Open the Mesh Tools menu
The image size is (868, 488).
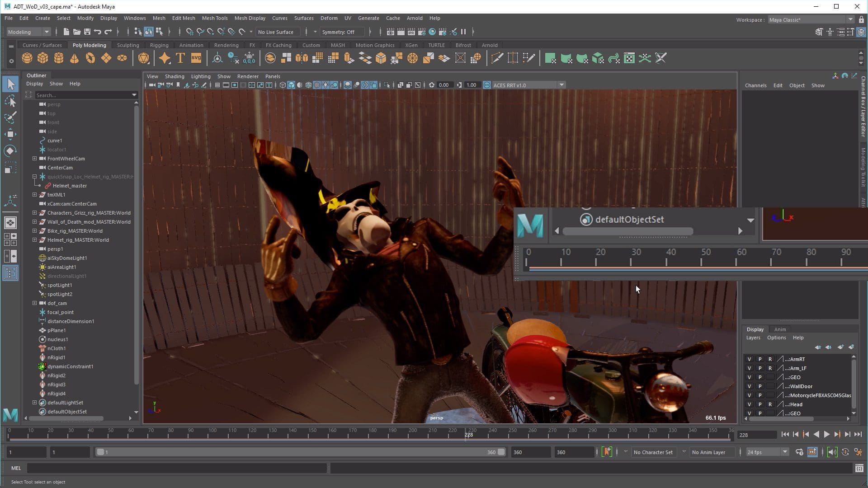coord(214,18)
